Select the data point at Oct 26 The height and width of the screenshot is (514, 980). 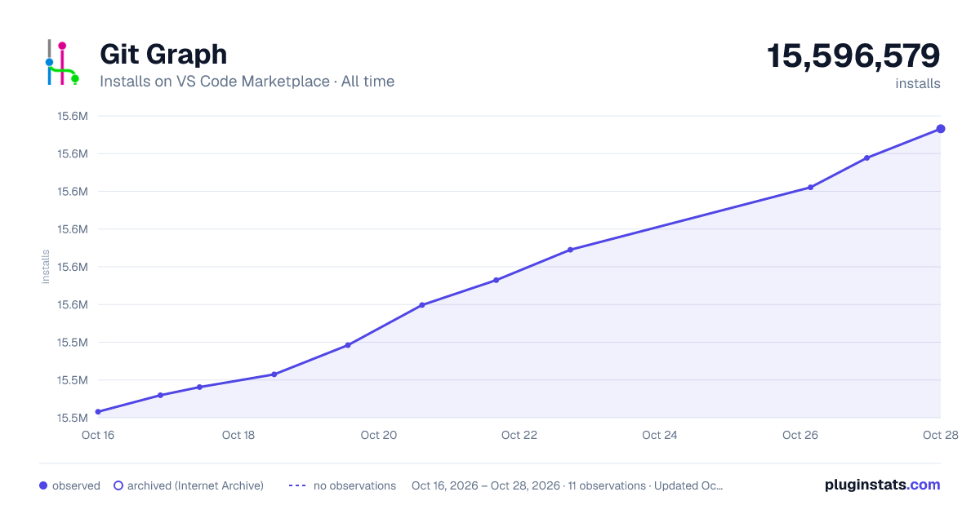(810, 188)
